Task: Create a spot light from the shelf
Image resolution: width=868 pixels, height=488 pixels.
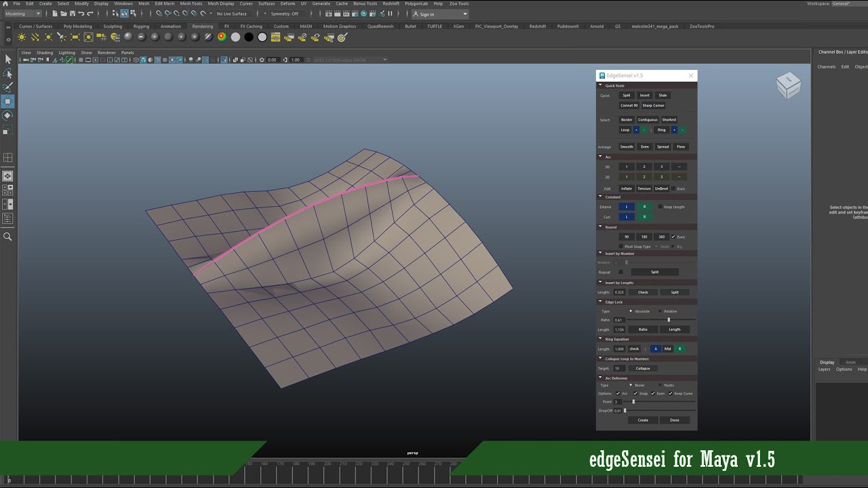Action: (x=62, y=37)
